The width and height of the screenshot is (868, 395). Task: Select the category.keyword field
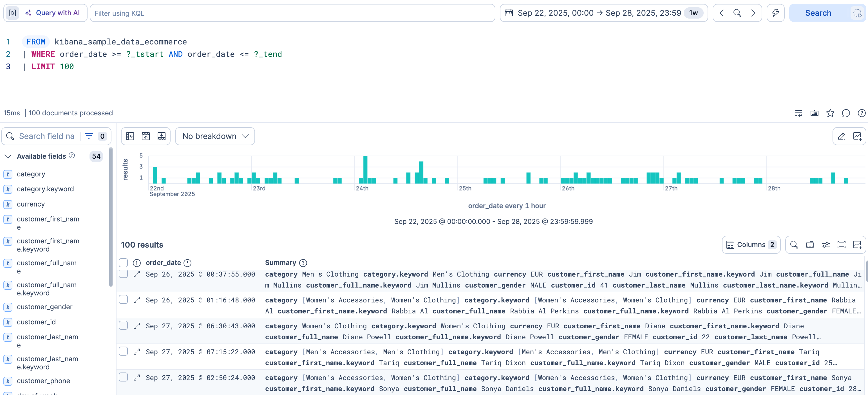coord(45,189)
